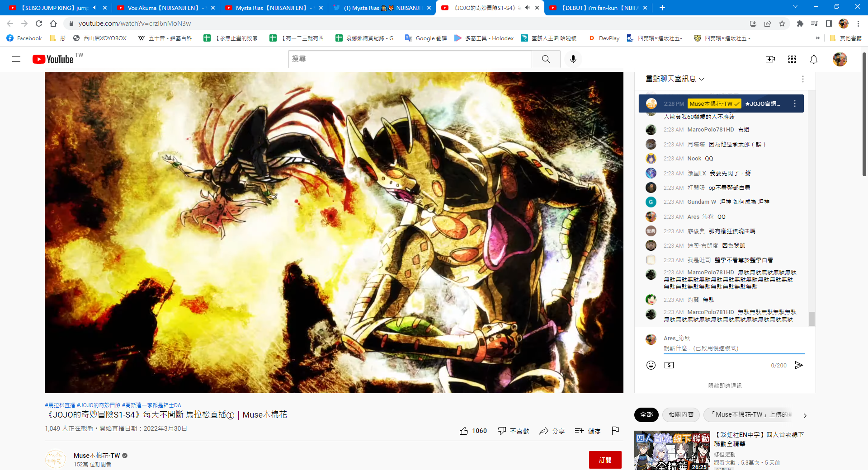Click the #JOJO的奇妙冒險 hashtag
The image size is (868, 470).
point(99,405)
